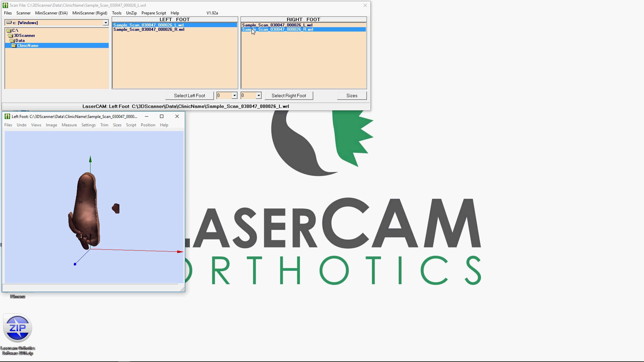Click the Data folder icon
The image size is (644, 362).
pyautogui.click(x=12, y=40)
